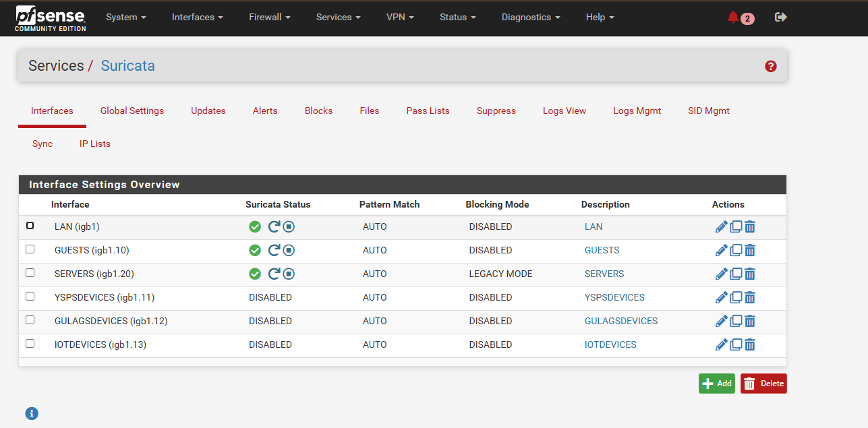Click the logout icon in navbar
Image resolution: width=868 pixels, height=428 pixels.
click(x=781, y=18)
